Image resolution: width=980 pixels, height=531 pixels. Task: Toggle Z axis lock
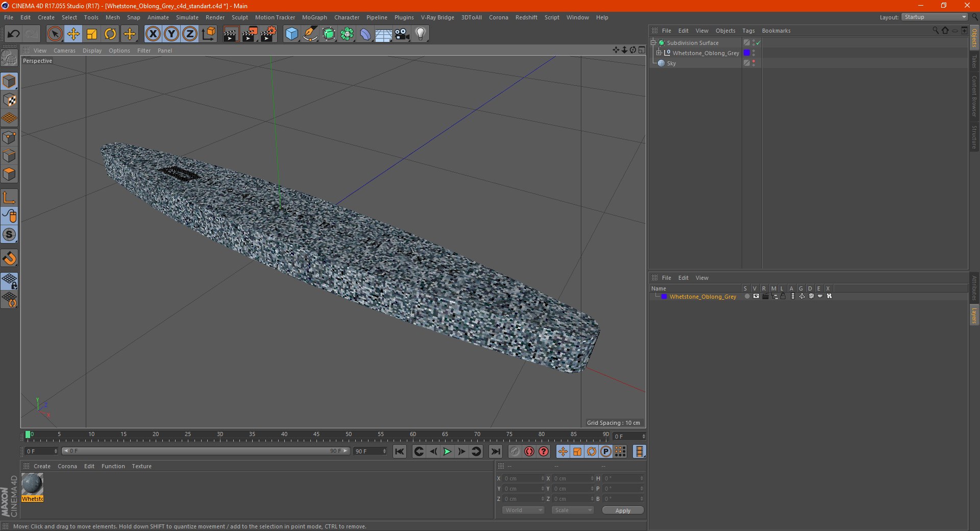coord(189,34)
